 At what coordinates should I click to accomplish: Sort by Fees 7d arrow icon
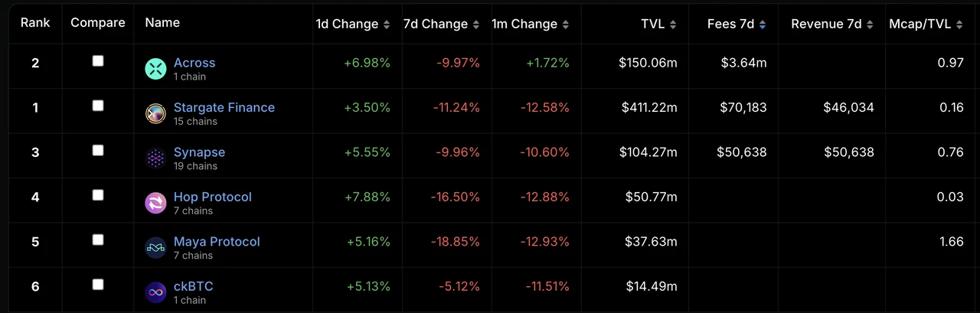763,24
